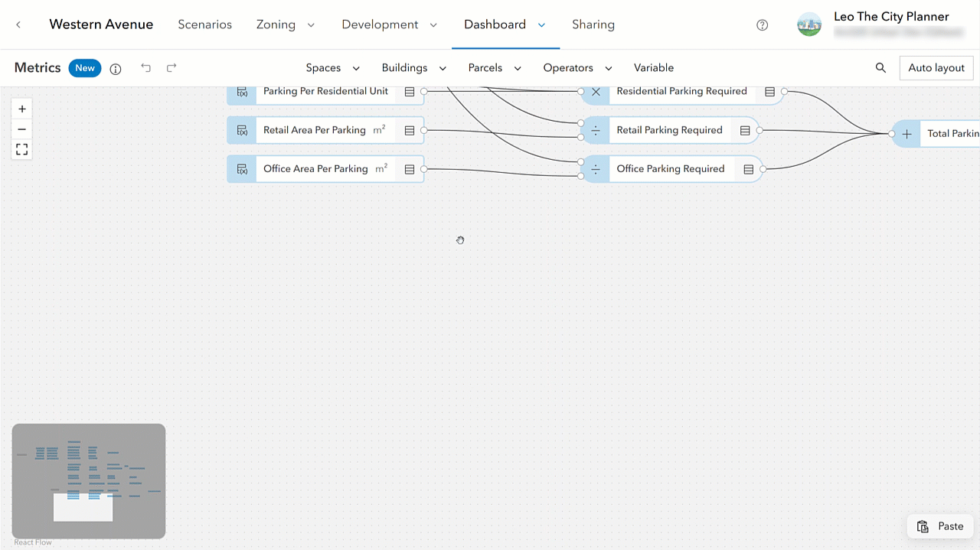Screen dimensions: 980x550
Task: Click the help question-mark icon
Action: tap(762, 24)
